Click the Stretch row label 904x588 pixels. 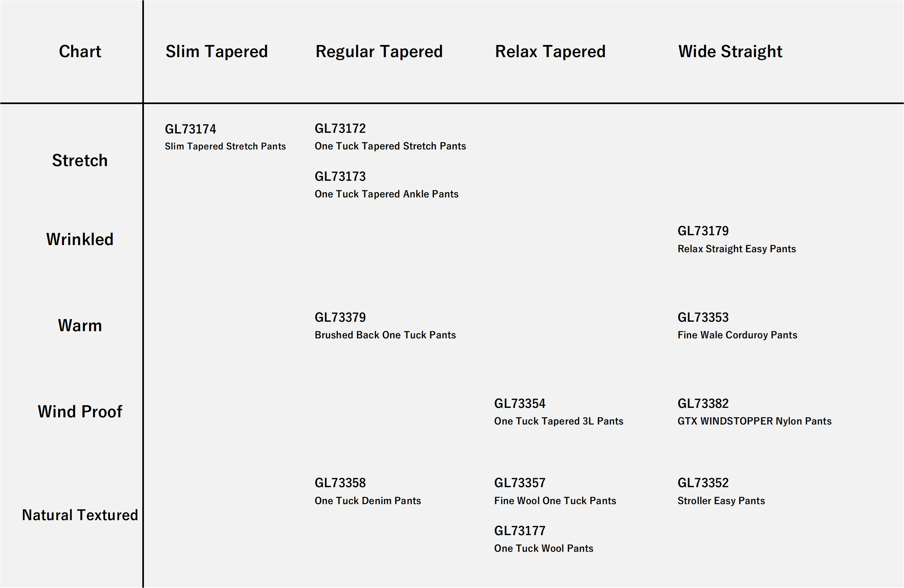point(80,160)
